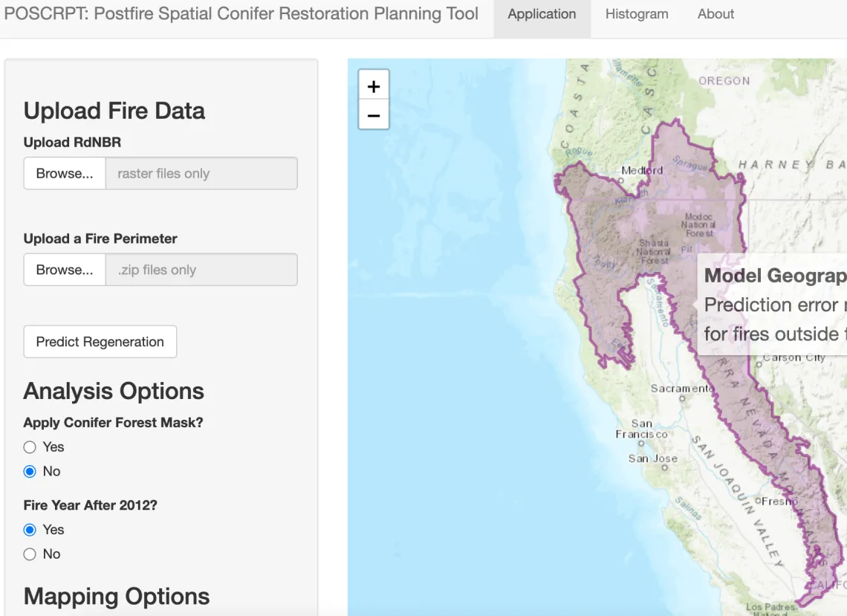Zoom out on the map

tap(373, 115)
